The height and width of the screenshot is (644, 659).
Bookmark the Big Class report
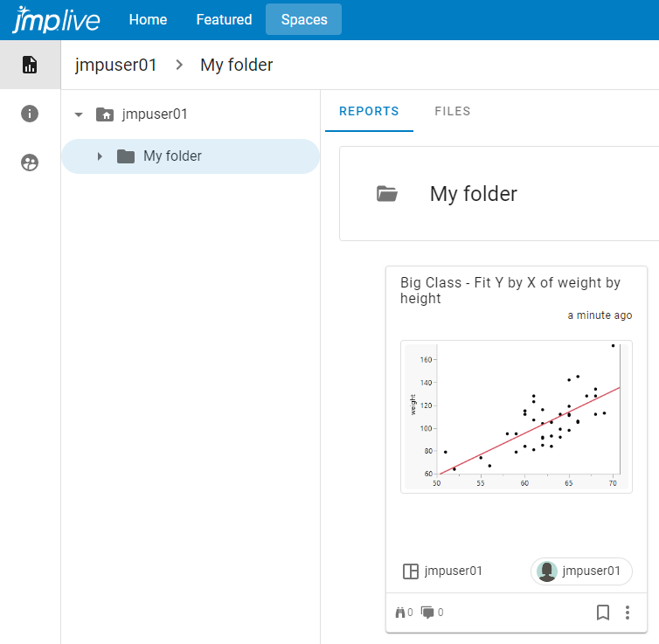[602, 613]
